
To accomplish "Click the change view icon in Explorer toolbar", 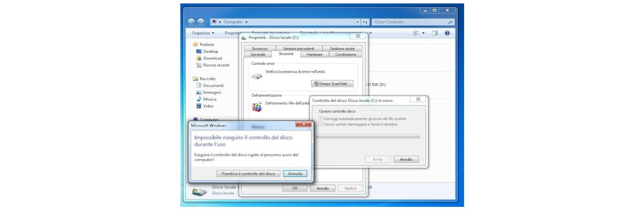I will (416, 33).
